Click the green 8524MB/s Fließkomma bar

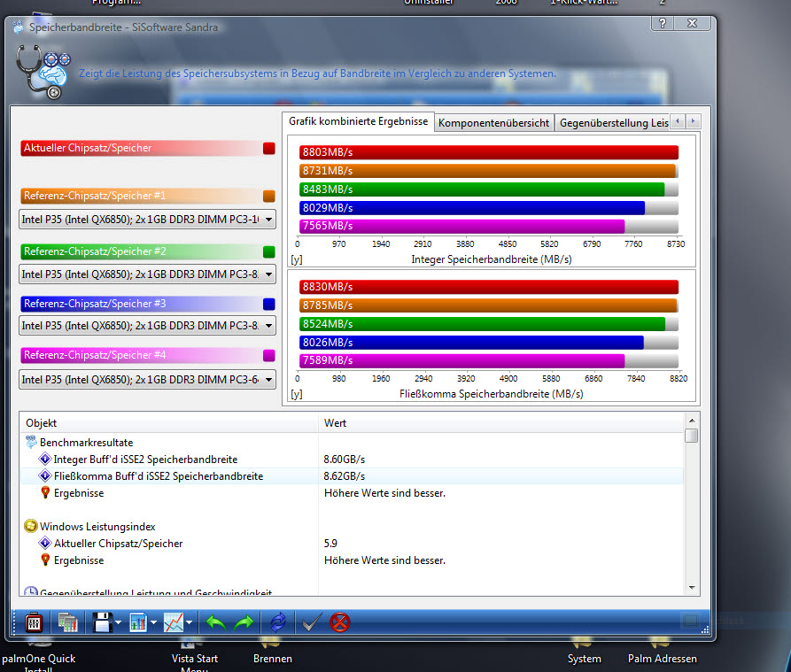pyautogui.click(x=482, y=324)
